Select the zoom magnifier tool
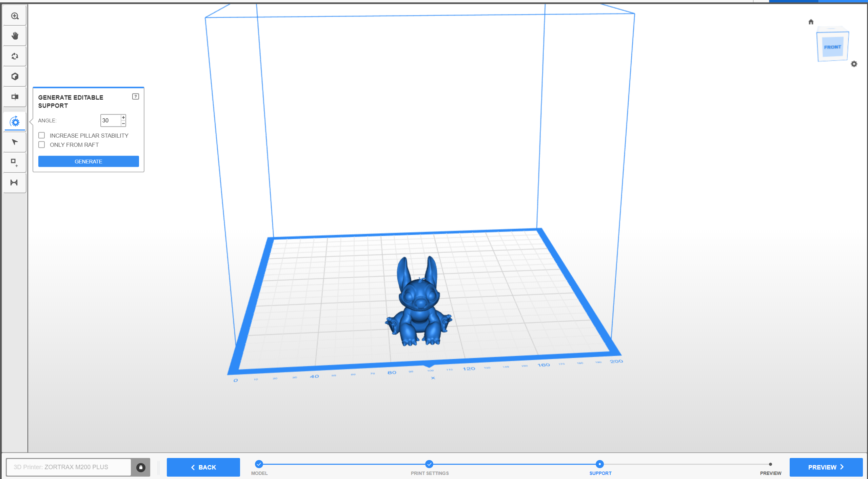Screen dimensions: 868x479 [x=15, y=16]
